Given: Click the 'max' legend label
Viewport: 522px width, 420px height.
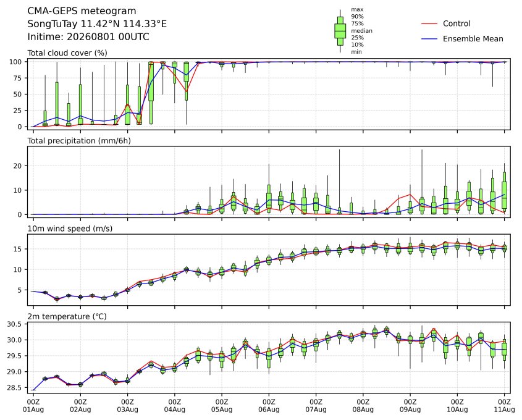Looking at the screenshot, I should [x=357, y=9].
